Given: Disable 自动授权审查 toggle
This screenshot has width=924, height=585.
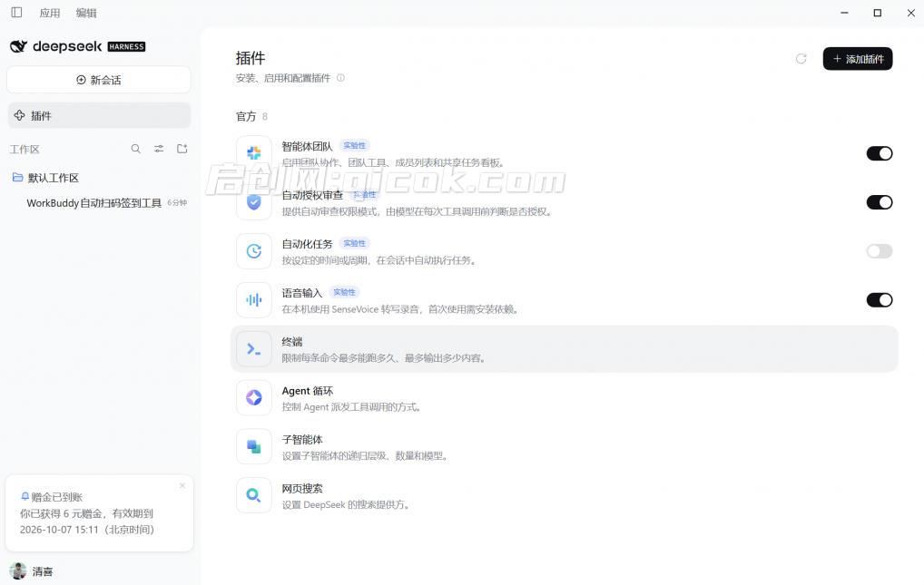Looking at the screenshot, I should [880, 202].
